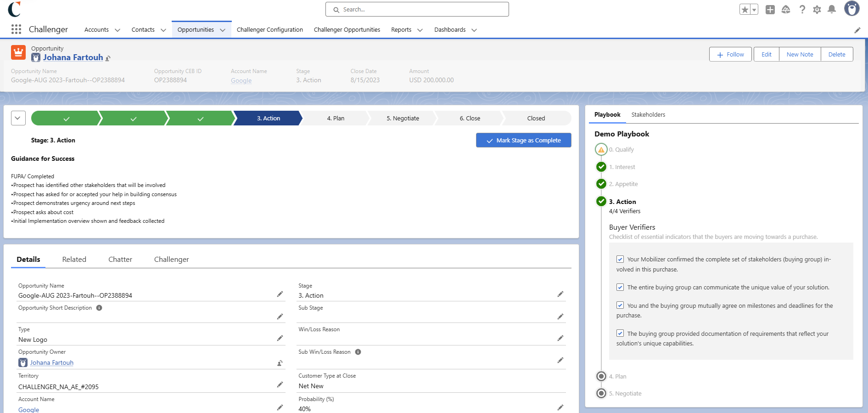Open the Favorites star icon
This screenshot has height=413, width=868.
pos(745,9)
